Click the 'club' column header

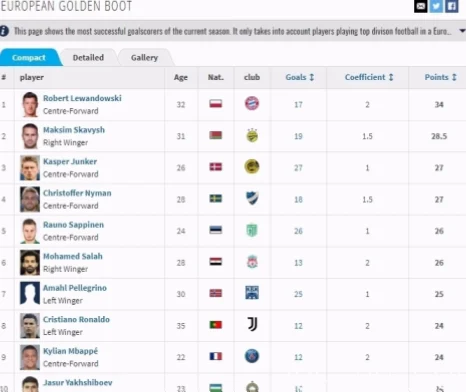(x=252, y=77)
